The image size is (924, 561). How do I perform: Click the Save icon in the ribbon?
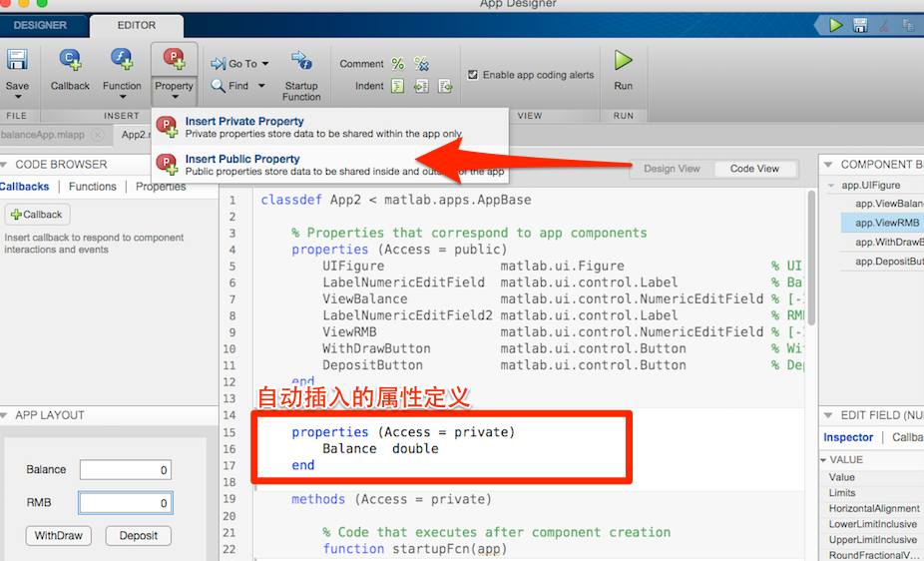click(17, 60)
